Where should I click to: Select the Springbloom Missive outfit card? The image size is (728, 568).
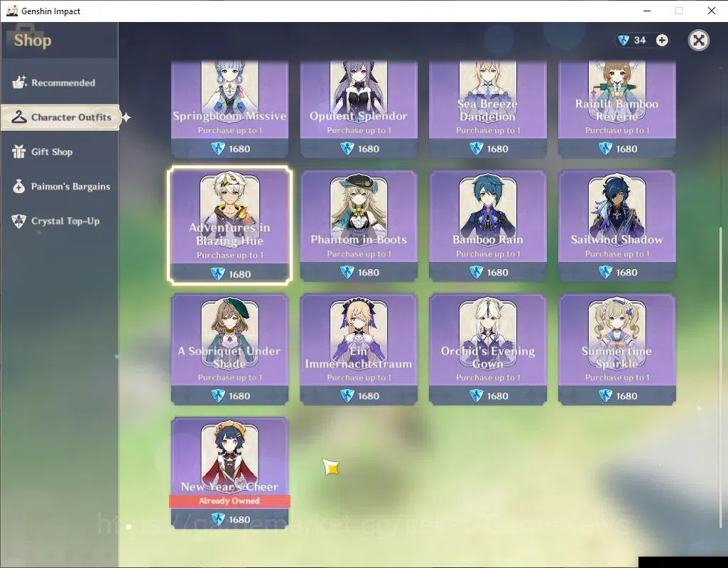click(230, 109)
